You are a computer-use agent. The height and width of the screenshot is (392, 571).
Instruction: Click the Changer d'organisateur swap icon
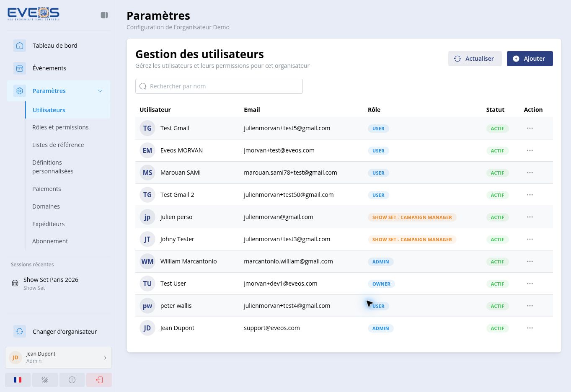[x=20, y=332]
